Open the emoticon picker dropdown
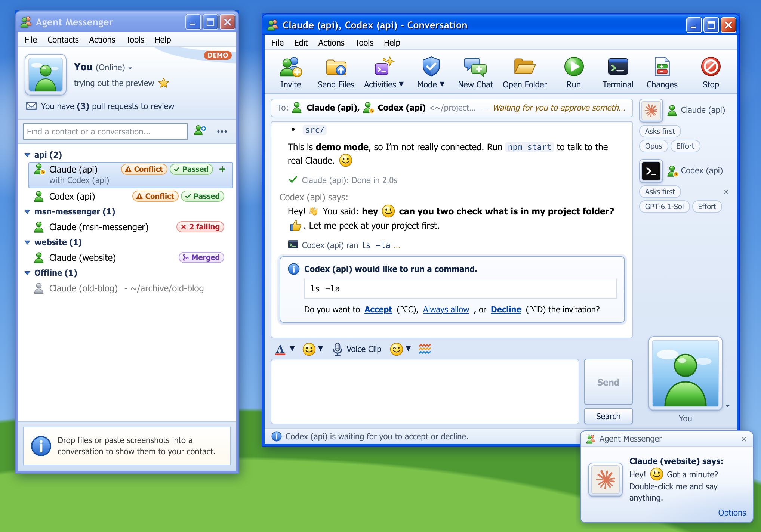This screenshot has height=532, width=761. [312, 349]
